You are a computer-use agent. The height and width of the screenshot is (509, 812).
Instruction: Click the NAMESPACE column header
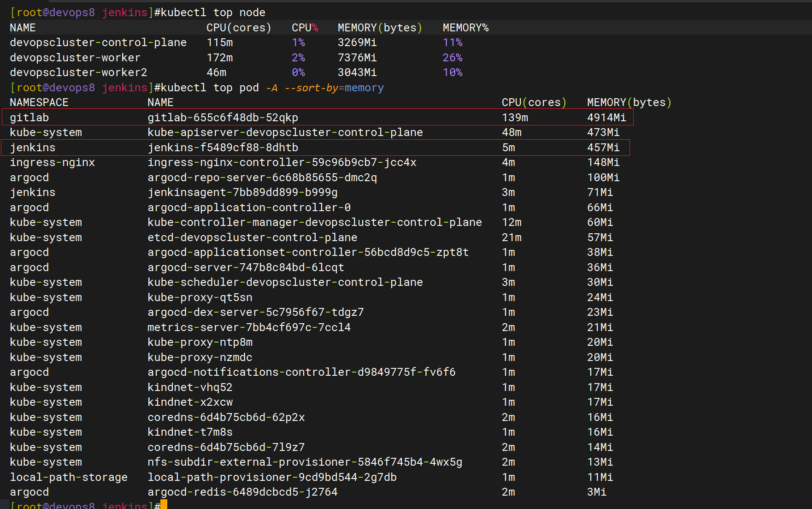(39, 102)
